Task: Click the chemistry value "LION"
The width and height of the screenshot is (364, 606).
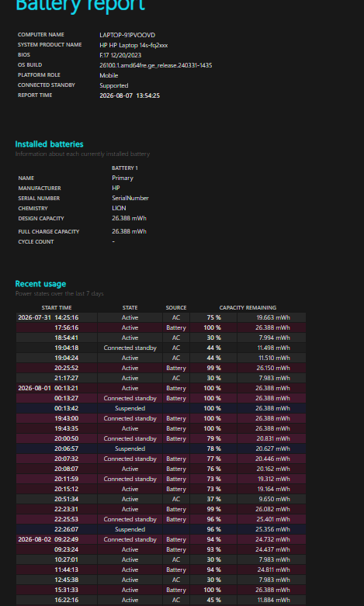Action: tap(119, 208)
